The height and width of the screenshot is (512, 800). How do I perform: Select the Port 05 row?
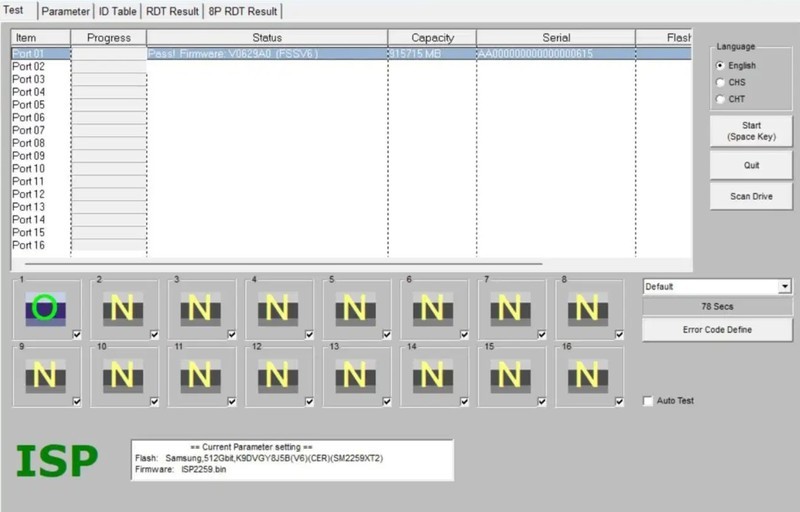coord(352,105)
